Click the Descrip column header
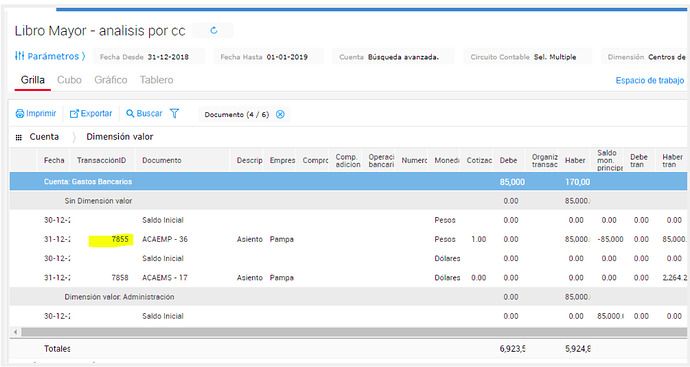Screen dimensions: 690x367 pos(249,161)
